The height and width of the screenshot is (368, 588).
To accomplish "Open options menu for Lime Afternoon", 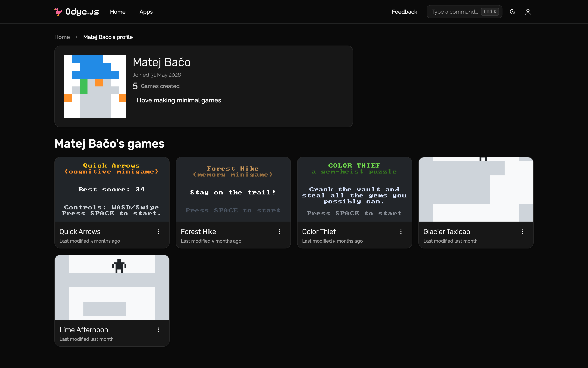I will coord(158,330).
